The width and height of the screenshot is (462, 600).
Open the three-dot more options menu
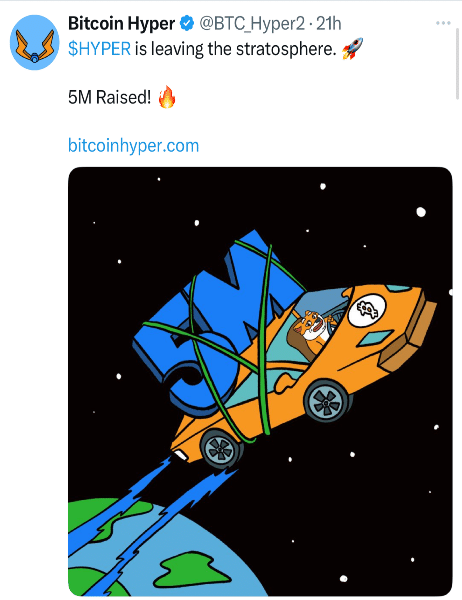pyautogui.click(x=443, y=23)
